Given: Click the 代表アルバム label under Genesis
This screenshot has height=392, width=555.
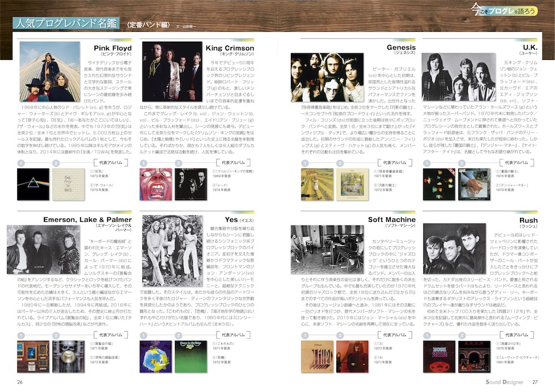Looking at the screenshot, I should tap(395, 162).
